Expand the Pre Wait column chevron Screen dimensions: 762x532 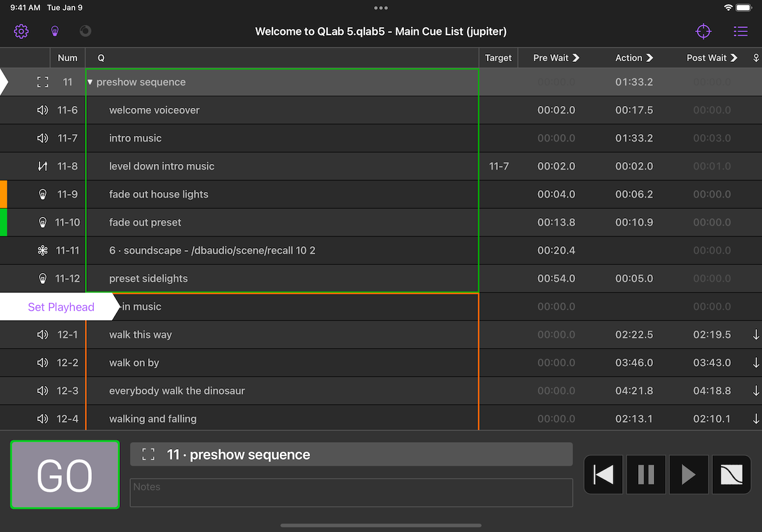[576, 58]
